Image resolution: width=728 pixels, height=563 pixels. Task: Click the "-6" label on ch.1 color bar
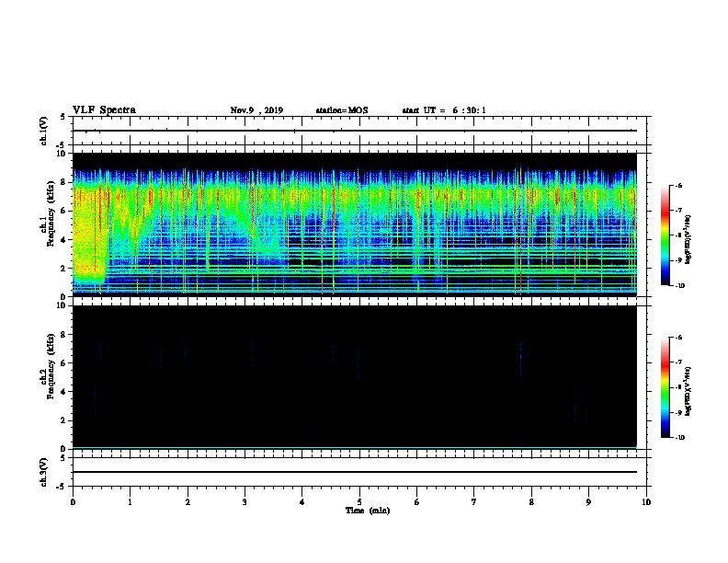[678, 185]
